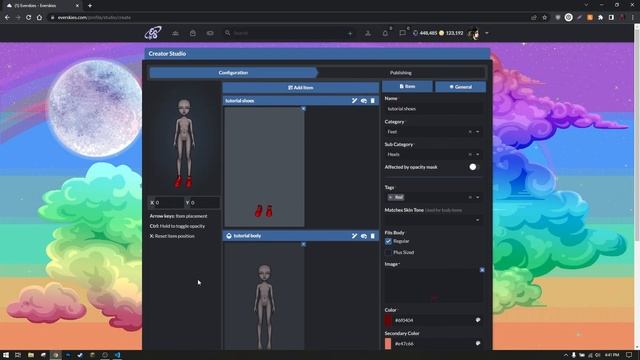Click the browser home button
Screen dimensions: 640x360
pos(39,18)
